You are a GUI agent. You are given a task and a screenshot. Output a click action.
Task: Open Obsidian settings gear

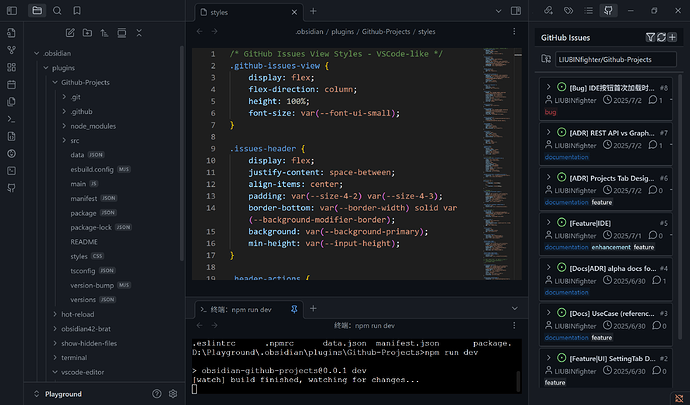(x=173, y=394)
